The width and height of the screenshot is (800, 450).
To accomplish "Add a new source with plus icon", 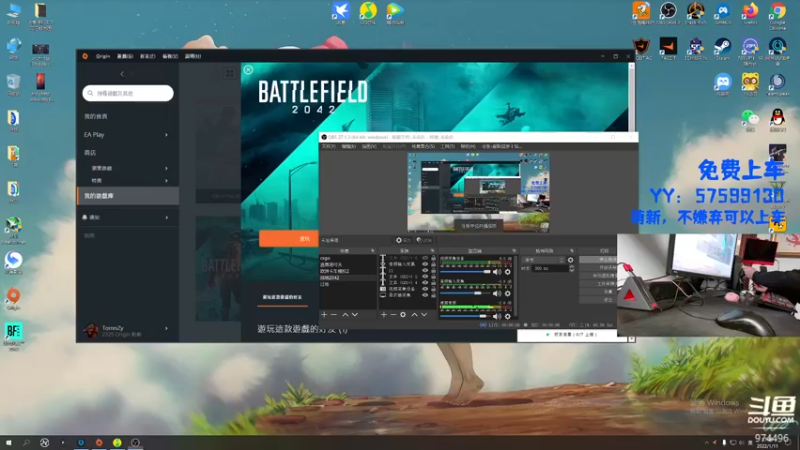I will click(x=384, y=314).
